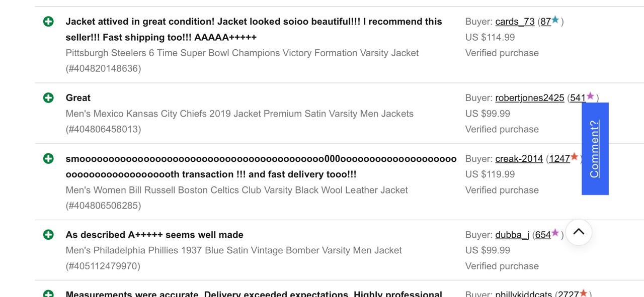This screenshot has height=297, width=644.
Task: Click the green feedback icon on the 'Measurements were accurate' review
Action: [x=48, y=294]
